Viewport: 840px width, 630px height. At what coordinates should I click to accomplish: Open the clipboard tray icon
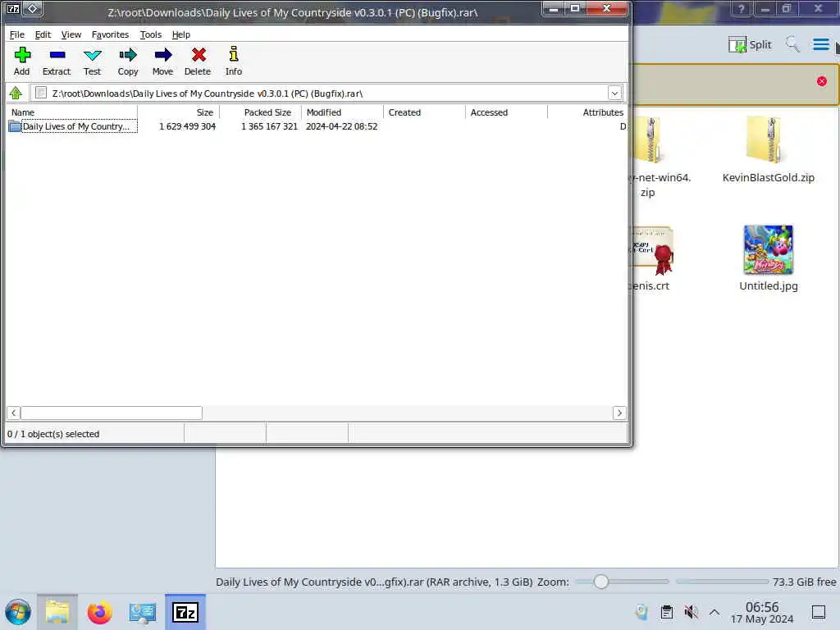[667, 612]
